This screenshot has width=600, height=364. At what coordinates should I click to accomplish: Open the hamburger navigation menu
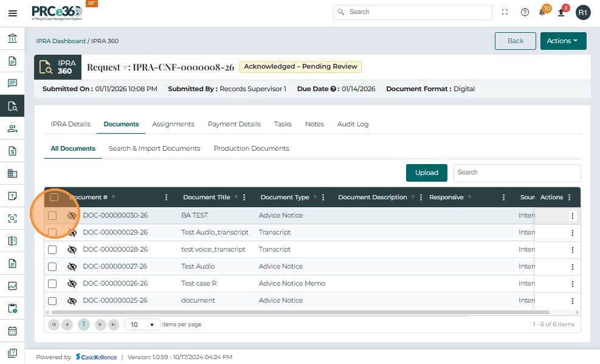(x=12, y=13)
